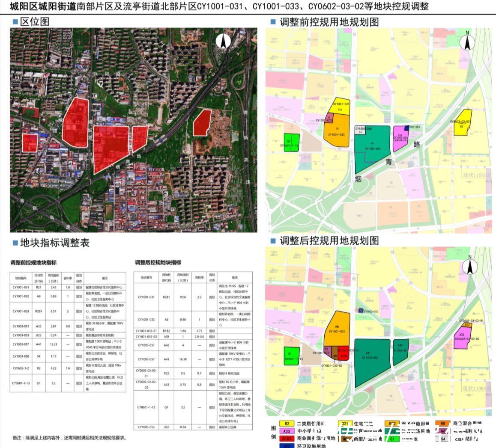Click the orange CY1001-031 parcel on the after map
This screenshot has height=448, width=496.
coord(337,329)
